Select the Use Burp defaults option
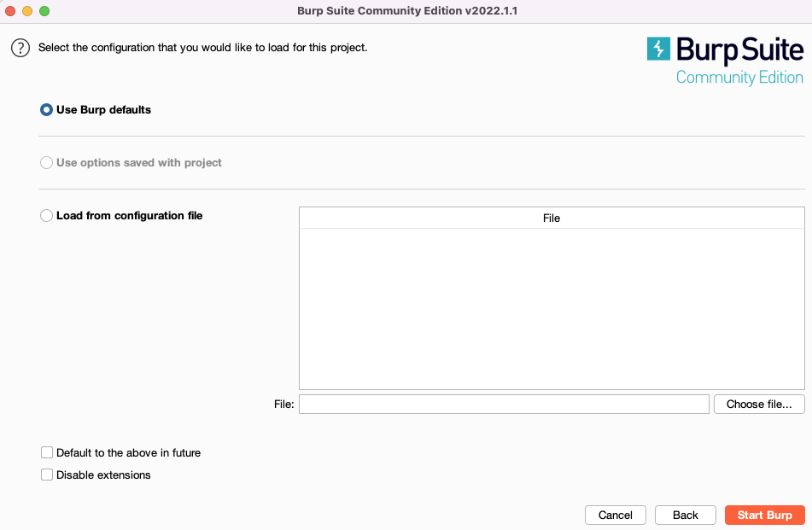 tap(46, 109)
